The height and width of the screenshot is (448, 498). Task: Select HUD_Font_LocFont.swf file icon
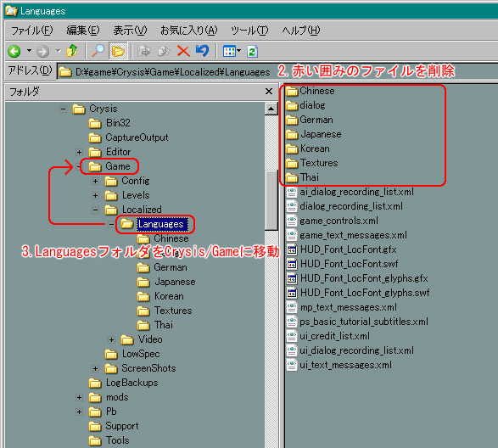[x=292, y=264]
